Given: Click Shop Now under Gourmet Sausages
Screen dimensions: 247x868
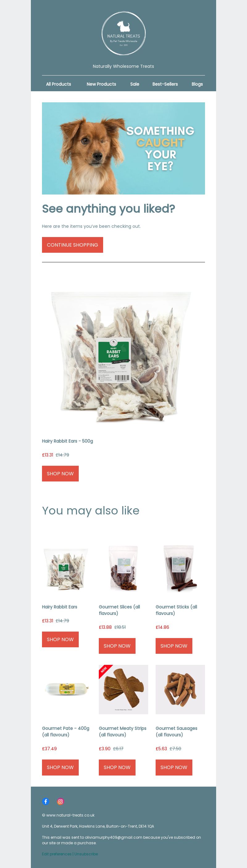Looking at the screenshot, I should click(x=174, y=767).
